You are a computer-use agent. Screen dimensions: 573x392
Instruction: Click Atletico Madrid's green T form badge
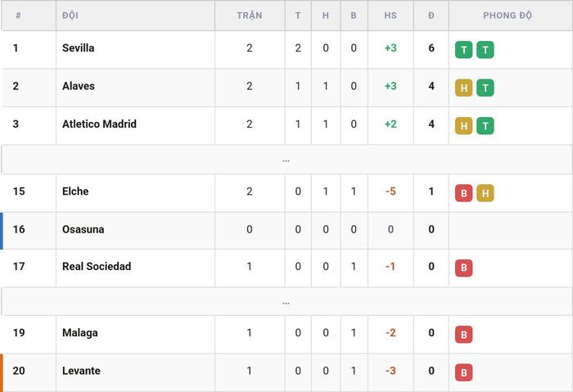click(x=485, y=126)
